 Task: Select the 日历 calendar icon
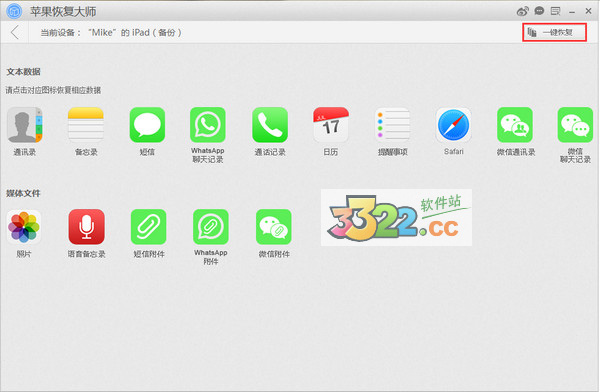pos(331,125)
